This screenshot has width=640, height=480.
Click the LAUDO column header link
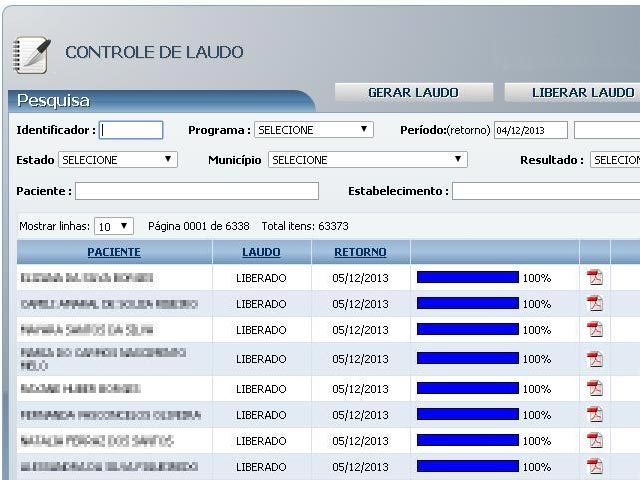[x=261, y=252]
